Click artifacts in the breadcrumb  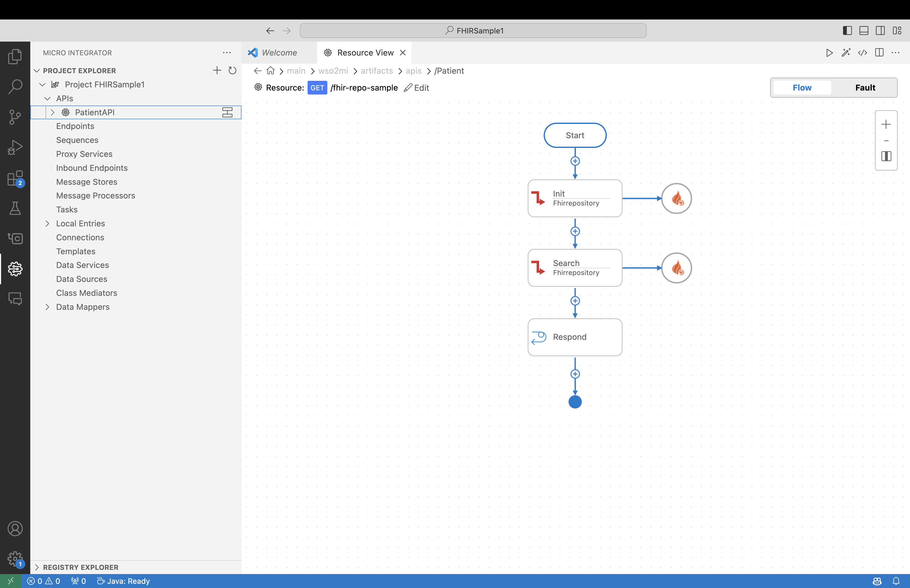[x=377, y=71]
